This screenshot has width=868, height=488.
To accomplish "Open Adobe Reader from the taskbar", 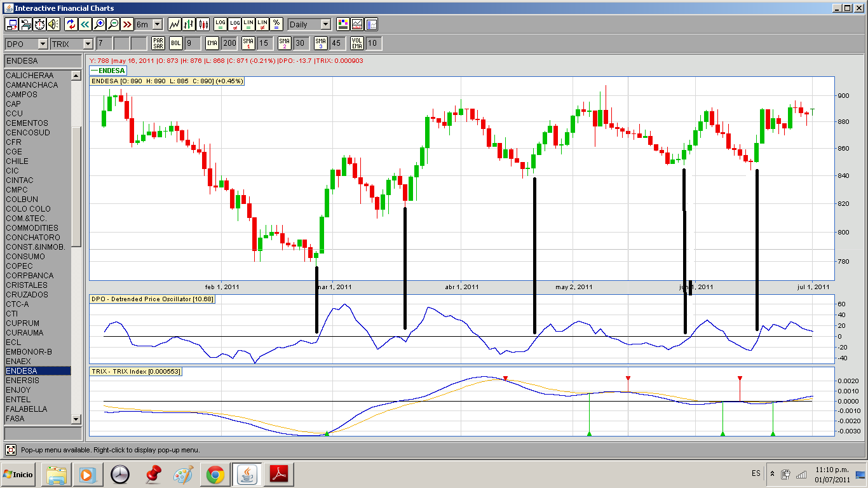I will click(280, 475).
